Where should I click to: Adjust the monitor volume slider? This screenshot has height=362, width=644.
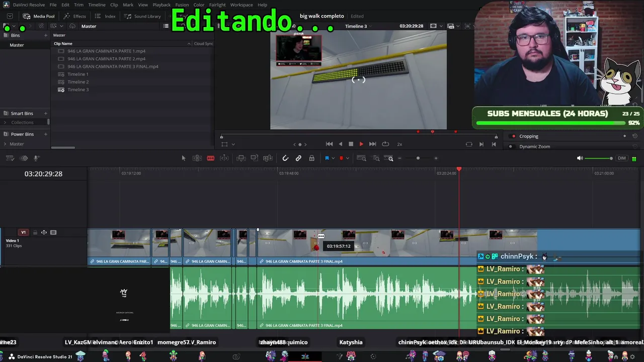(x=599, y=158)
